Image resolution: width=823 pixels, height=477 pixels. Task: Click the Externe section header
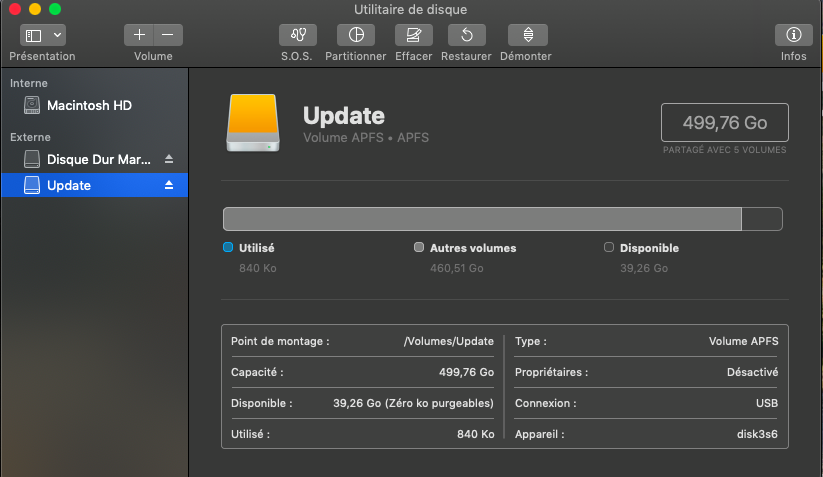point(30,137)
